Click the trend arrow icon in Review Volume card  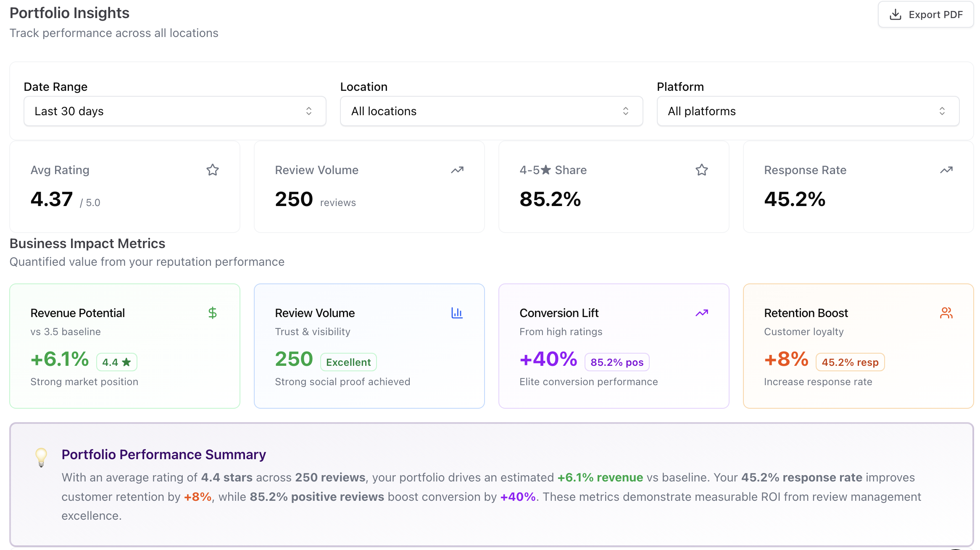(457, 170)
